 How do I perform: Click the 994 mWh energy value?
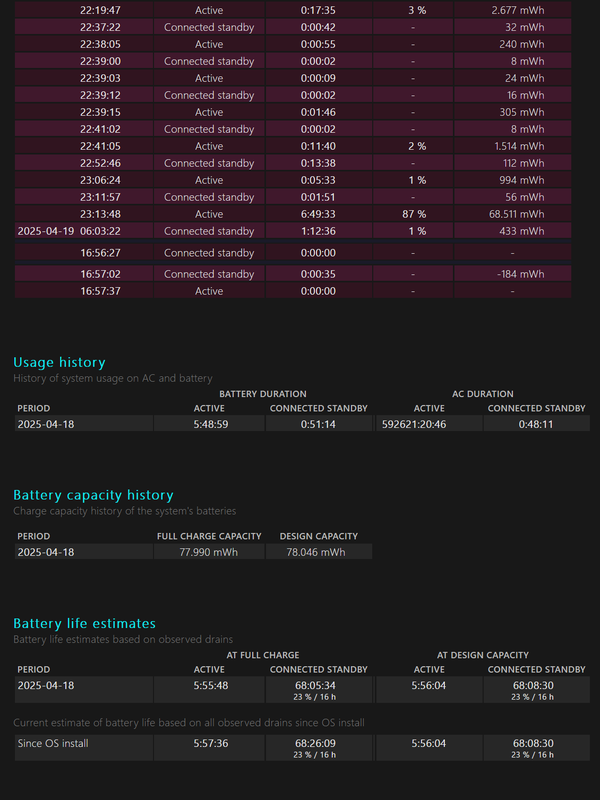[x=521, y=180]
